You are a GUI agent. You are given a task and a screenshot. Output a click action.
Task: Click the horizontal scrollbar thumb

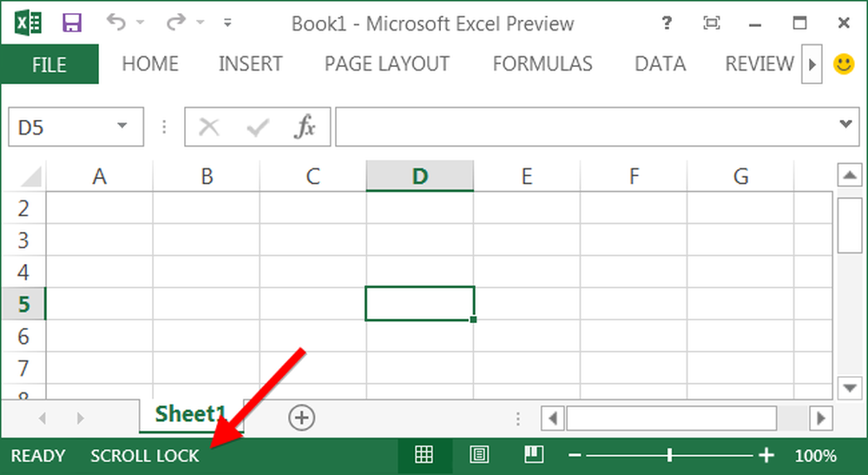(671, 418)
